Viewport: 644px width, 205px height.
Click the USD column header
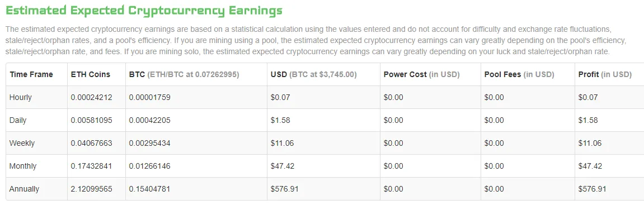click(x=314, y=75)
